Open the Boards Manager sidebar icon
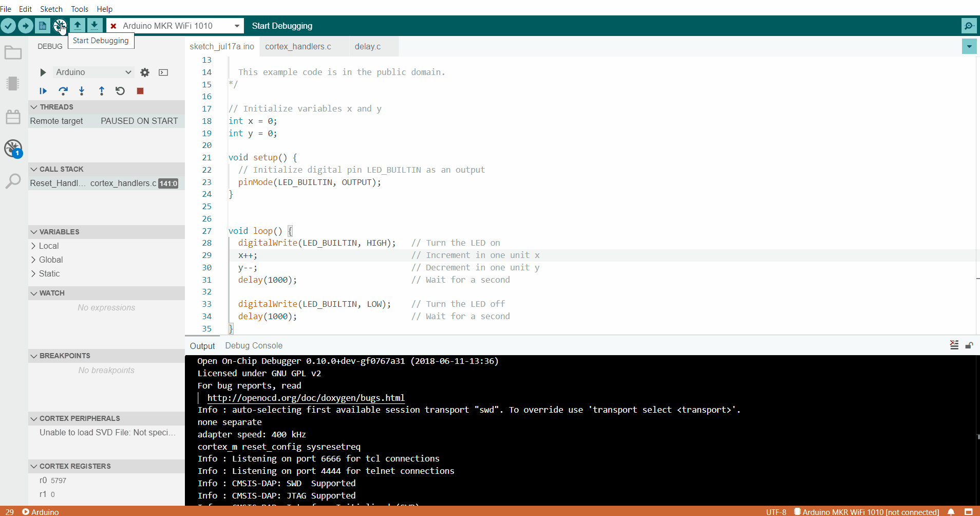The image size is (980, 516). (13, 83)
